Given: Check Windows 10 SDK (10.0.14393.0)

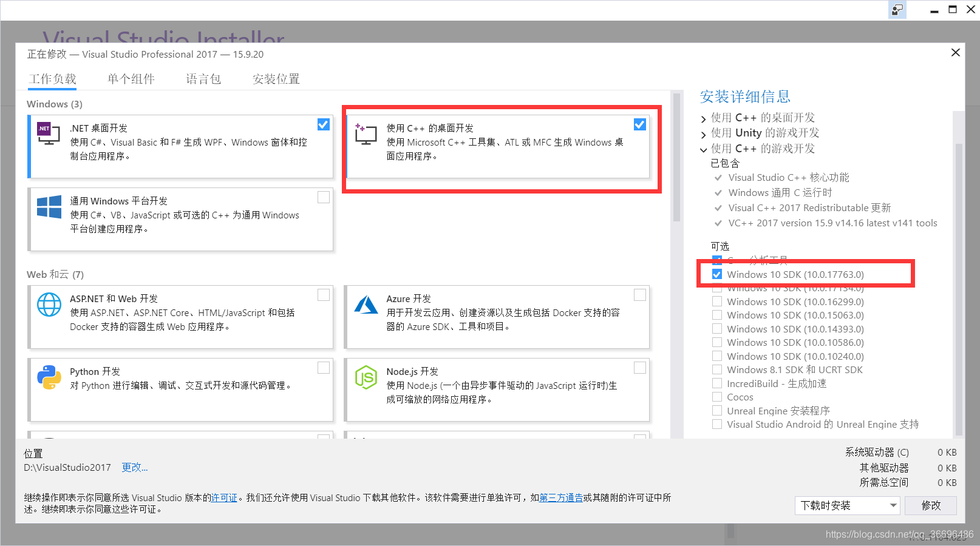Looking at the screenshot, I should (x=717, y=329).
